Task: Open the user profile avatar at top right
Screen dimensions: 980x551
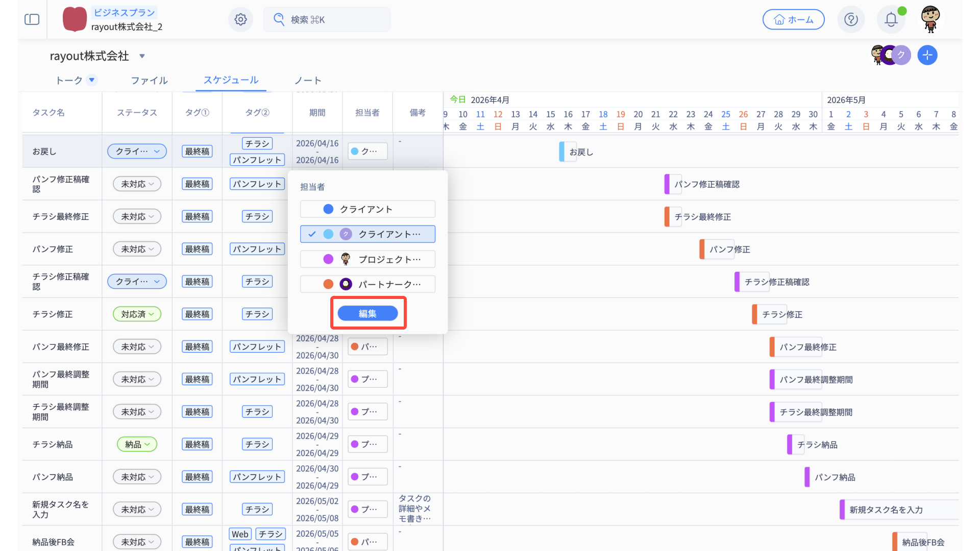Action: 930,19
